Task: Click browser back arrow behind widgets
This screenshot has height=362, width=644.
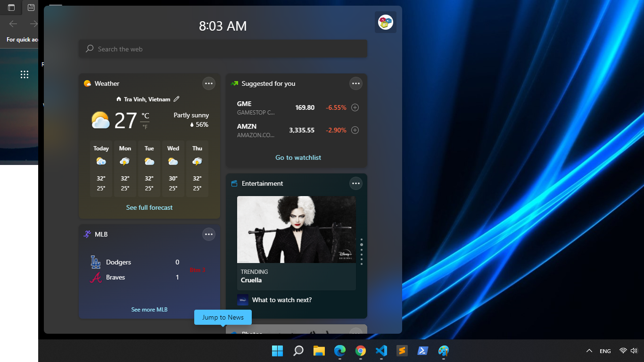Action: pyautogui.click(x=13, y=24)
